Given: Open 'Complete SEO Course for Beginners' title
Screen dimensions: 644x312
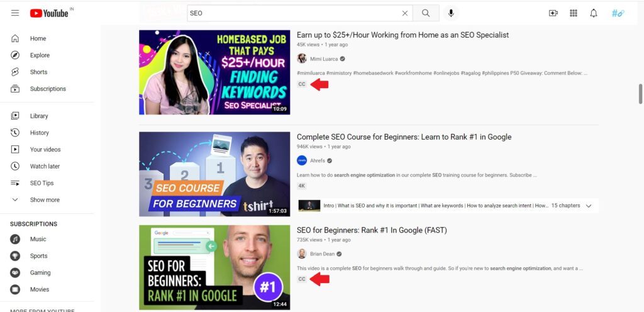Looking at the screenshot, I should pyautogui.click(x=404, y=137).
